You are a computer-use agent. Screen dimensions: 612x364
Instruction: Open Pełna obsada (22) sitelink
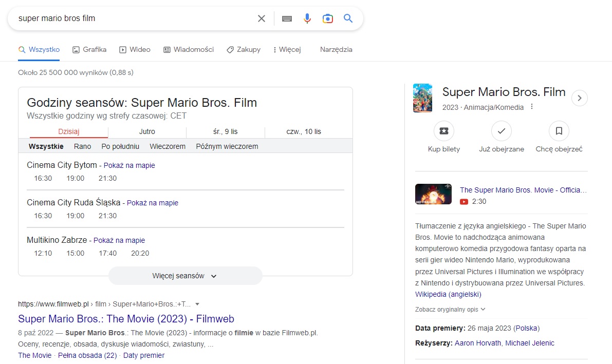(87, 355)
